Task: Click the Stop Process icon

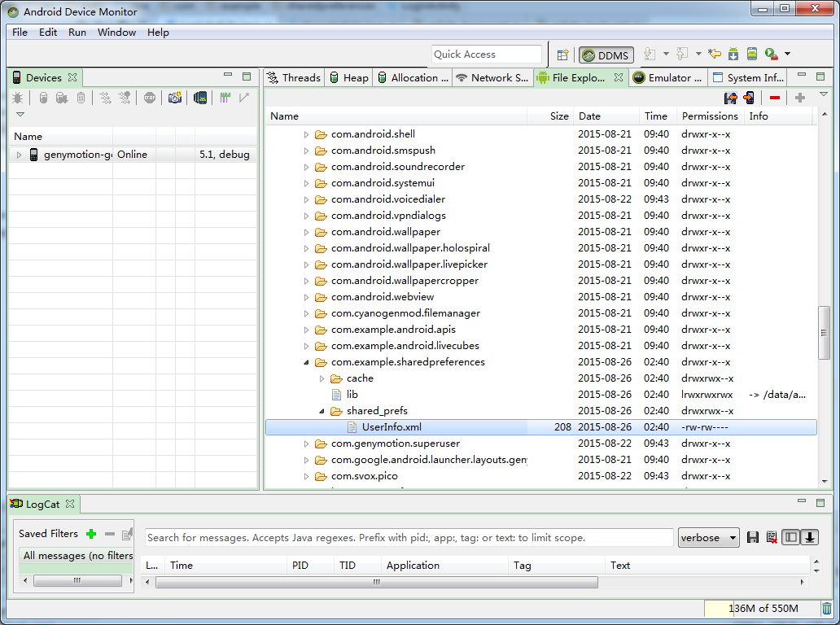Action: coord(150,98)
